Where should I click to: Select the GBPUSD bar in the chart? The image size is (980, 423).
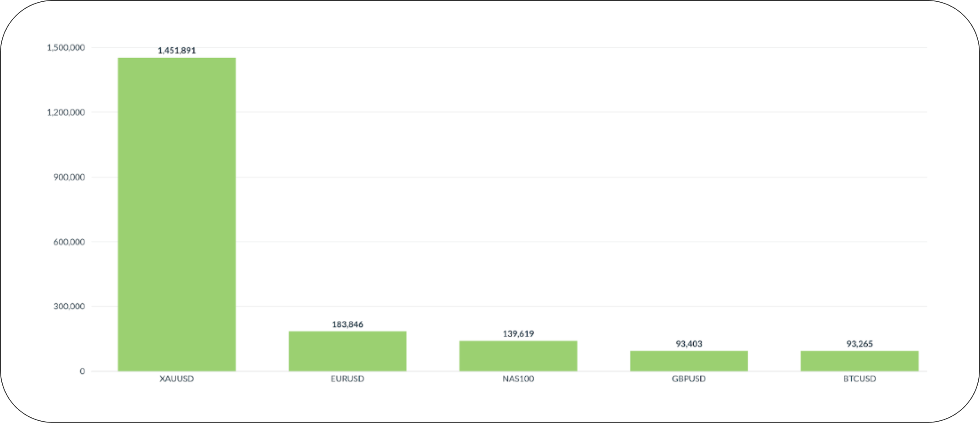(x=689, y=361)
